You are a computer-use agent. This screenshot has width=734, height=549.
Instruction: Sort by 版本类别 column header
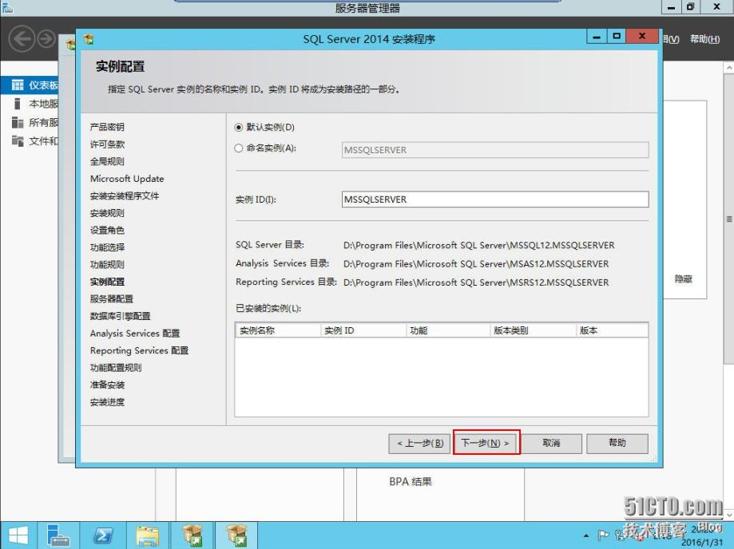(x=533, y=330)
